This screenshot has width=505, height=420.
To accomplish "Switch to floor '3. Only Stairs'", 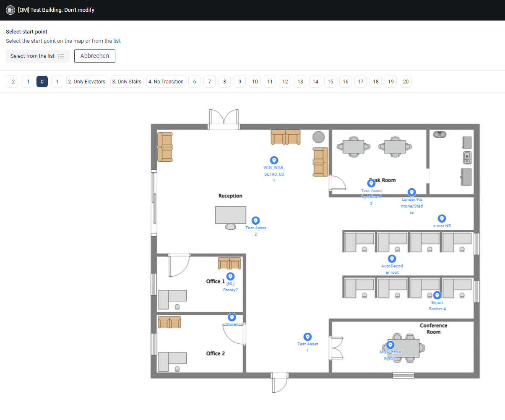I will pyautogui.click(x=127, y=82).
